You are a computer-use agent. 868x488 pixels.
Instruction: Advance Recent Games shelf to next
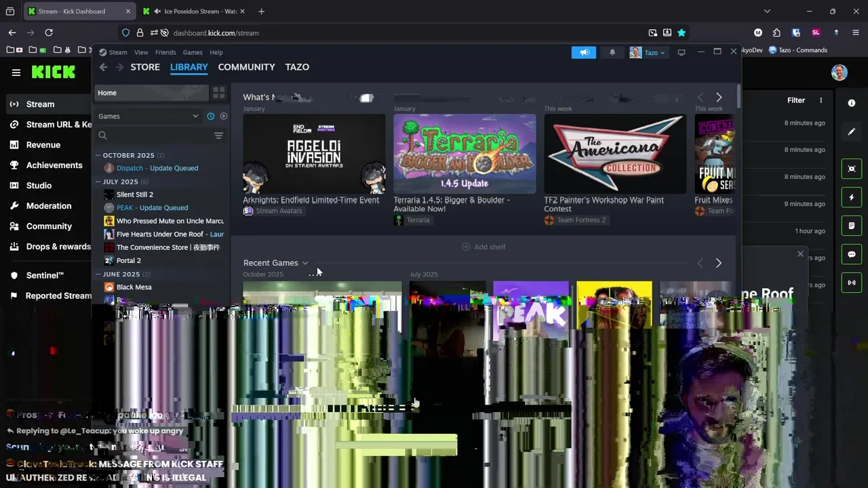pyautogui.click(x=719, y=263)
